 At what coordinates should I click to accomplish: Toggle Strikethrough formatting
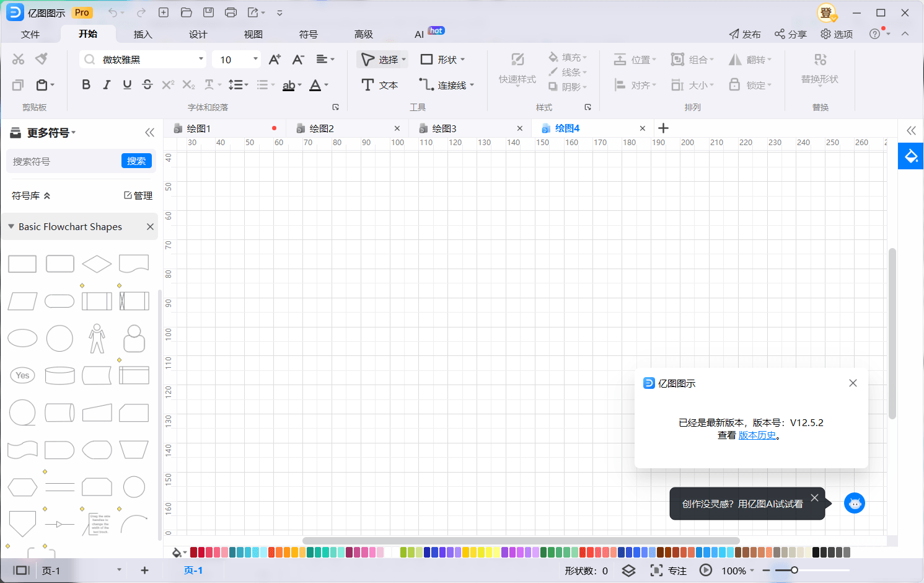point(147,85)
